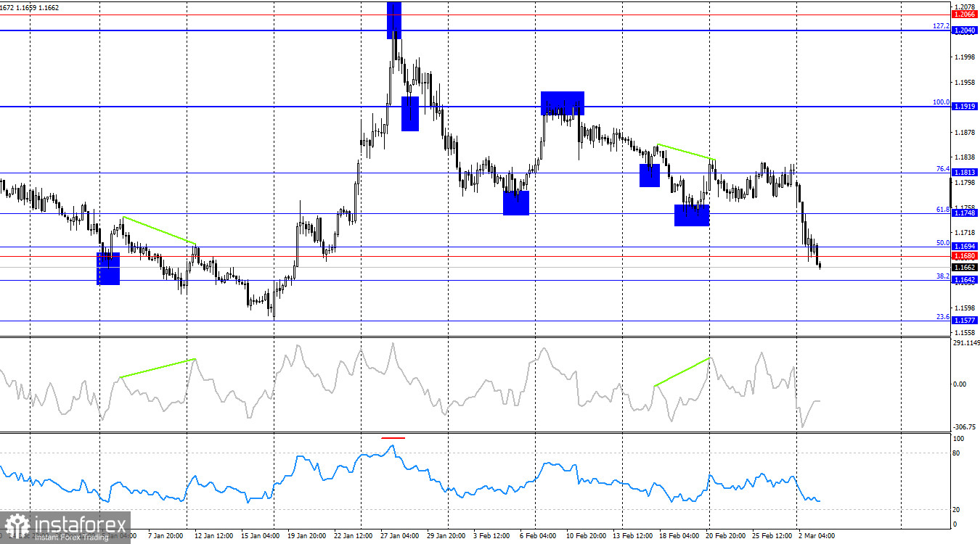Click the 1.1838 price axis value
The width and height of the screenshot is (980, 544).
[x=965, y=157]
